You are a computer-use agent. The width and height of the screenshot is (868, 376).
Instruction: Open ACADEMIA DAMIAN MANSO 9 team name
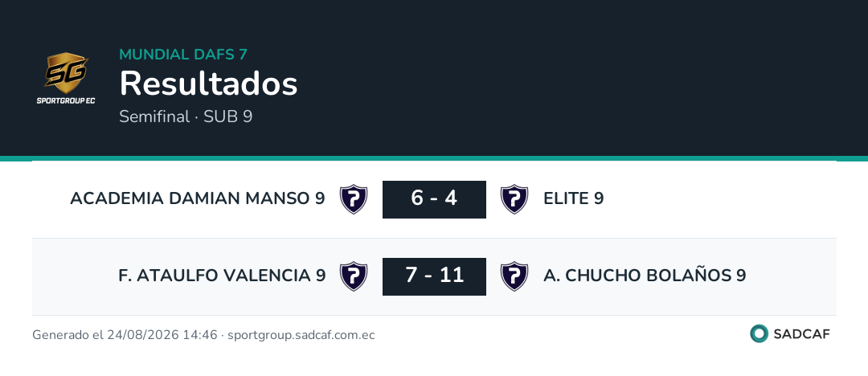(x=198, y=198)
